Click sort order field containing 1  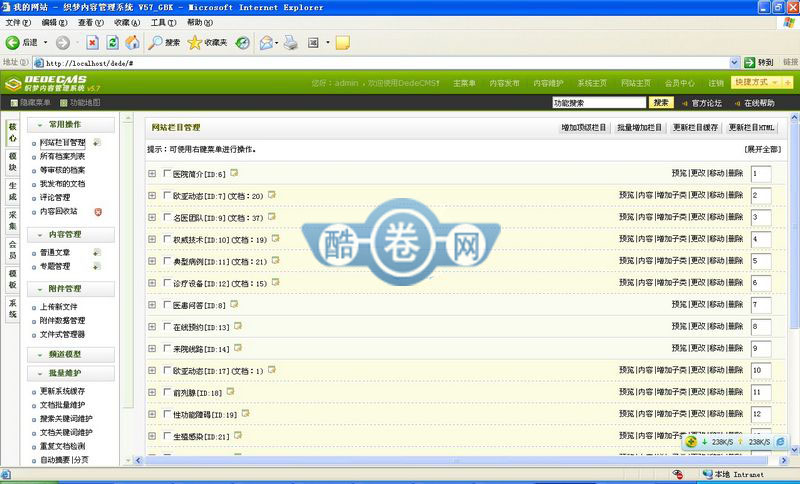pyautogui.click(x=761, y=173)
